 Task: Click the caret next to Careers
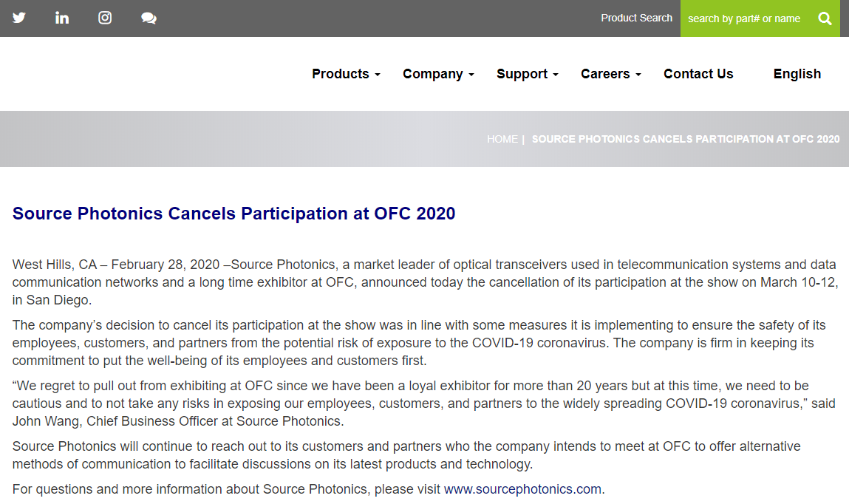[x=638, y=75]
